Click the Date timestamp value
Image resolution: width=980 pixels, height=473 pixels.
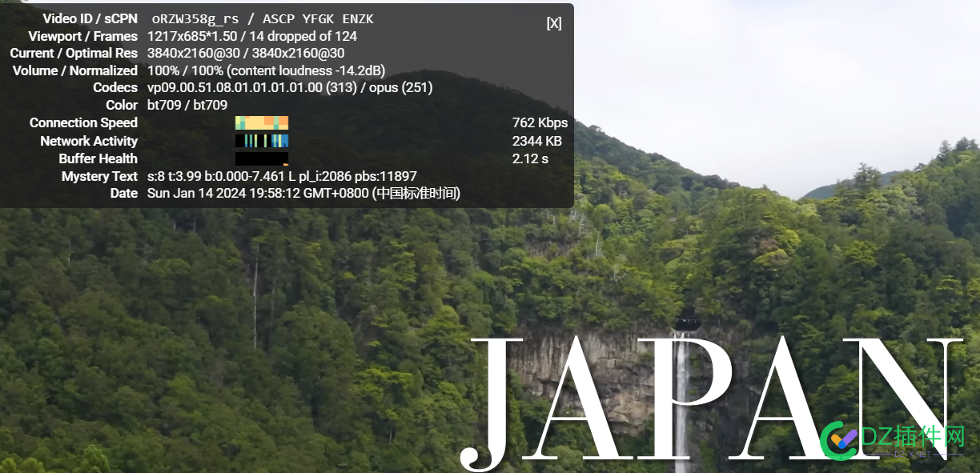click(x=303, y=194)
